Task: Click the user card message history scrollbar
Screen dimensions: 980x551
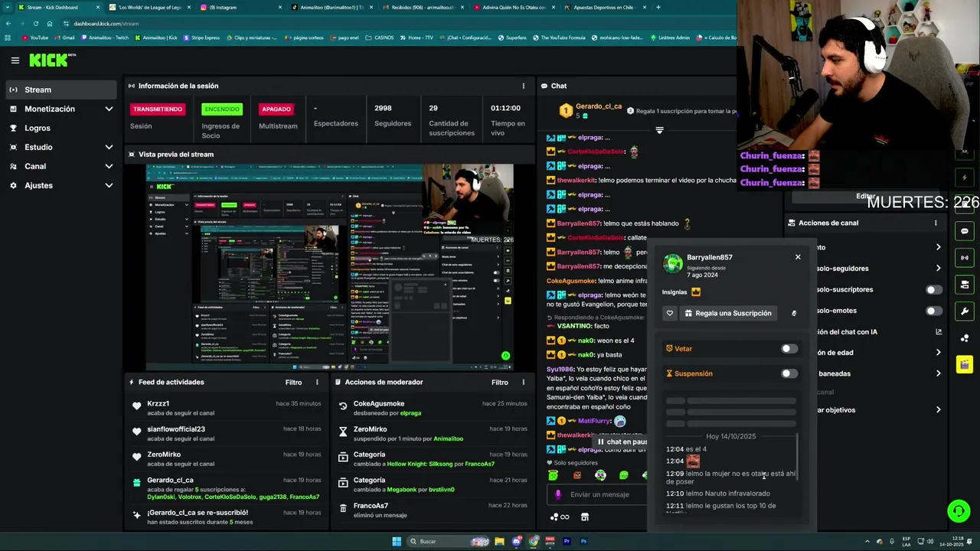Action: 797,455
